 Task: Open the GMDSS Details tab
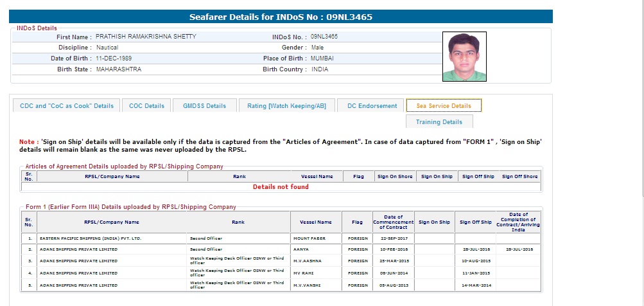(x=204, y=106)
